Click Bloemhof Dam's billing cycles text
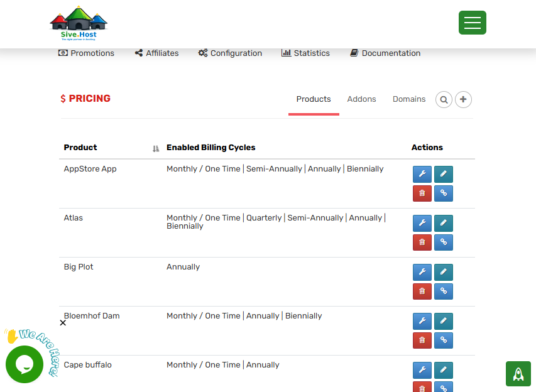Image resolution: width=536 pixels, height=392 pixels. pos(244,316)
